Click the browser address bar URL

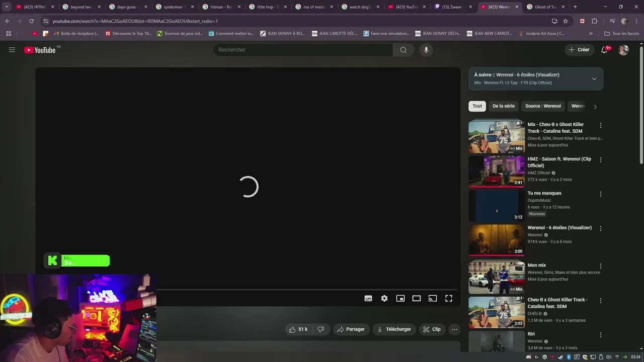coord(135,21)
